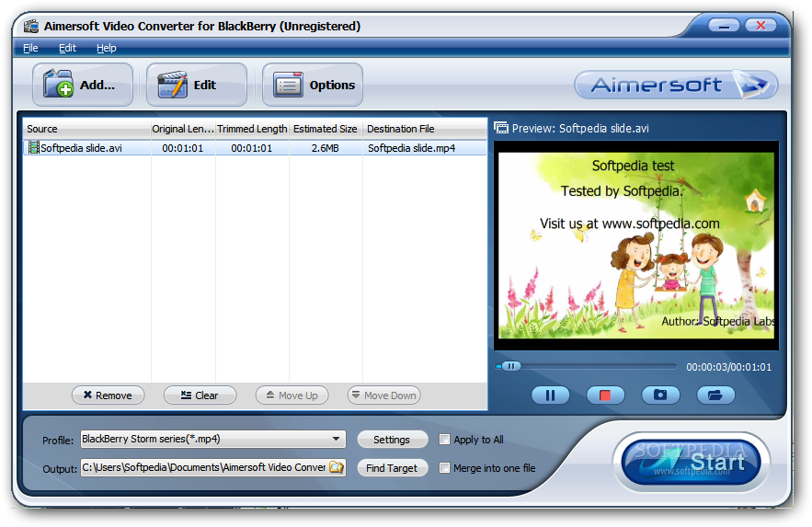
Task: Open snapshot folder button in preview
Action: coord(715,395)
